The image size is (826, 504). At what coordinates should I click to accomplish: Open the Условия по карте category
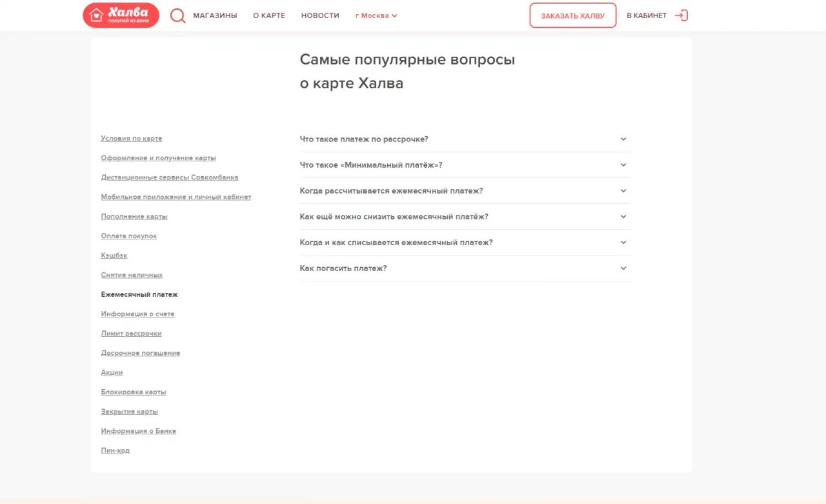132,139
